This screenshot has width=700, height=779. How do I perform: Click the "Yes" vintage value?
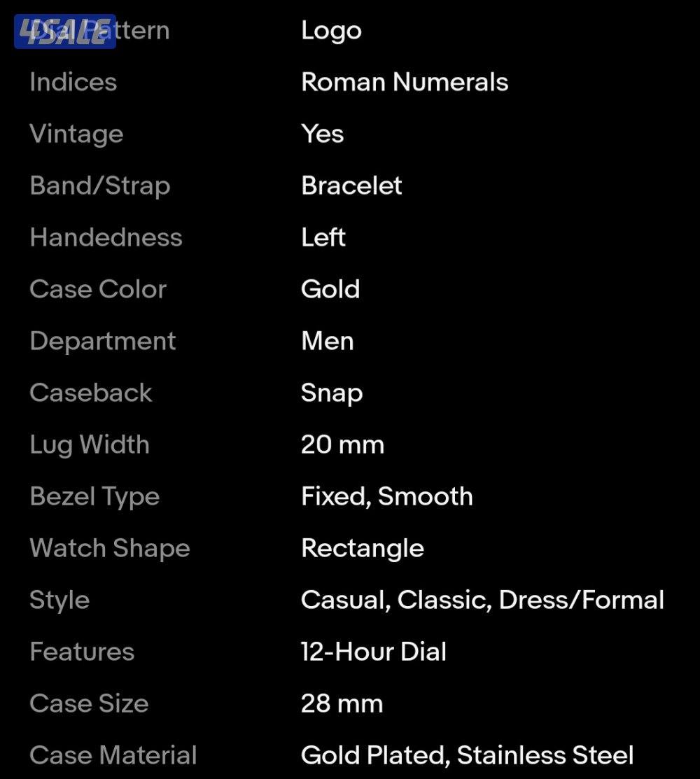[322, 134]
